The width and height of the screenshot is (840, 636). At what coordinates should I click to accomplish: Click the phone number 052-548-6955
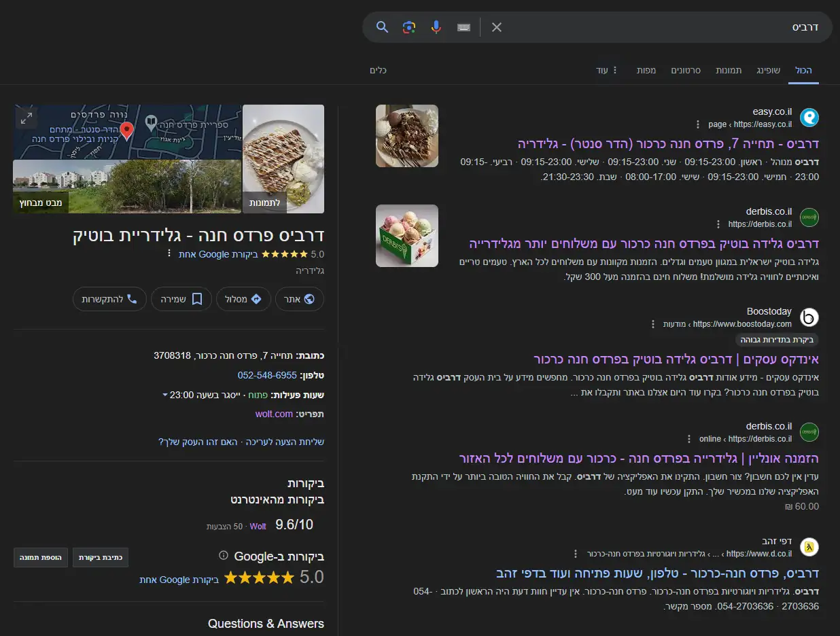click(x=267, y=375)
